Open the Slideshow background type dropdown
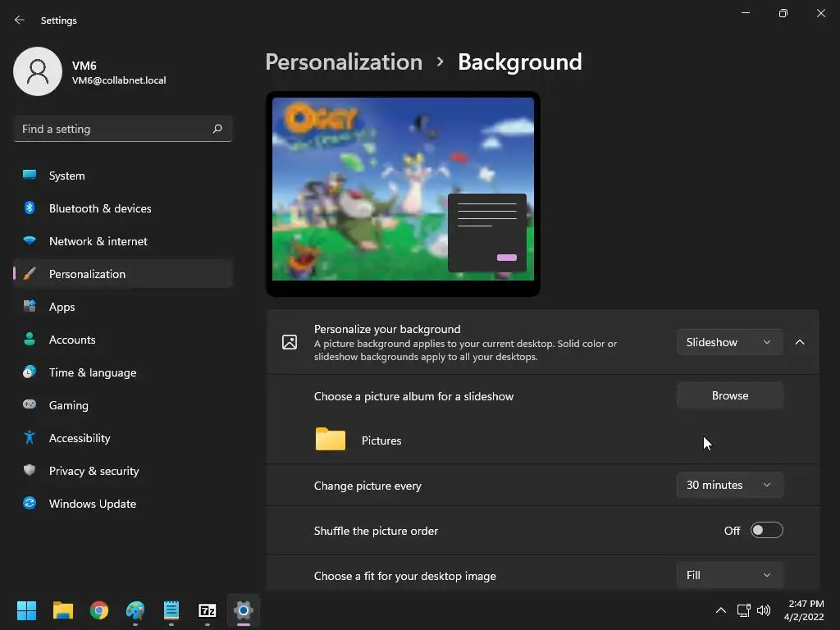Image resolution: width=840 pixels, height=630 pixels. point(729,342)
